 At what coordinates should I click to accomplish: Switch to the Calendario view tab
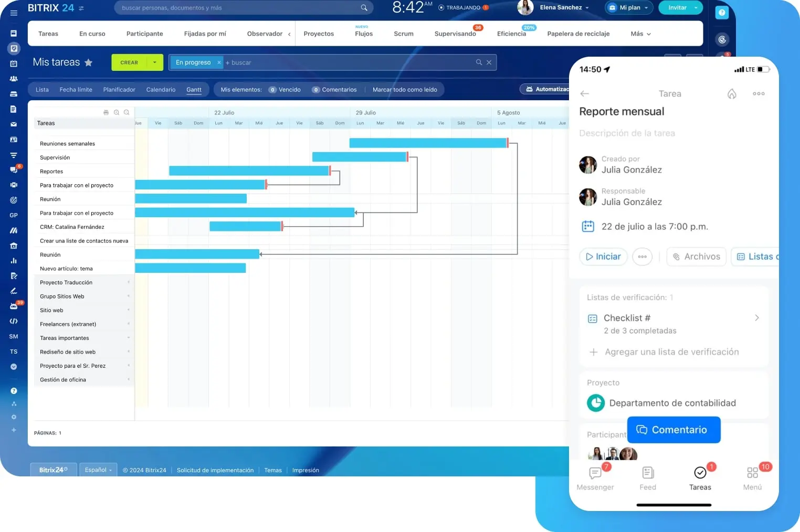161,90
